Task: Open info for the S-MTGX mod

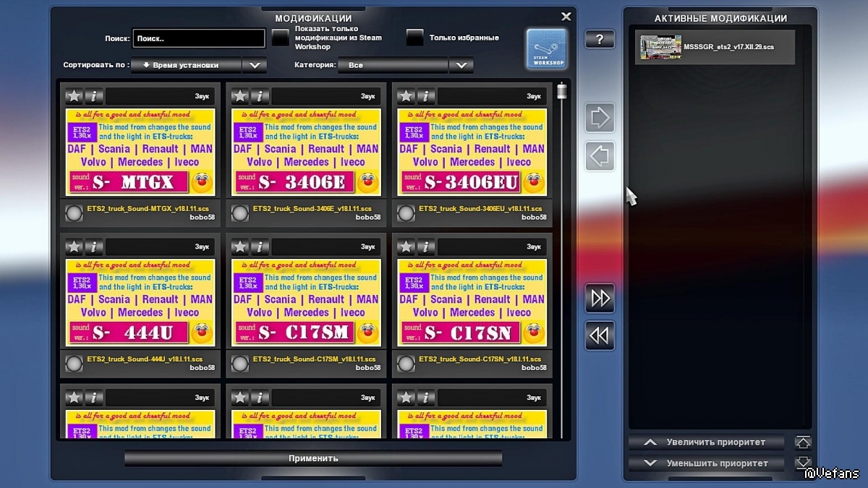Action: [94, 96]
